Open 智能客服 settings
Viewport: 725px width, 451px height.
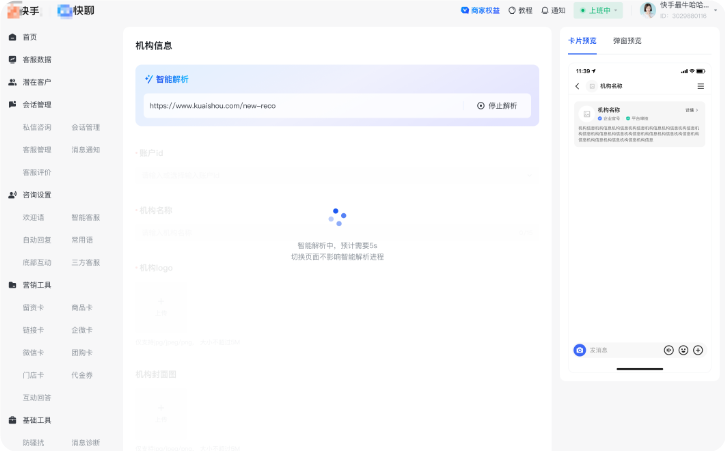(86, 217)
